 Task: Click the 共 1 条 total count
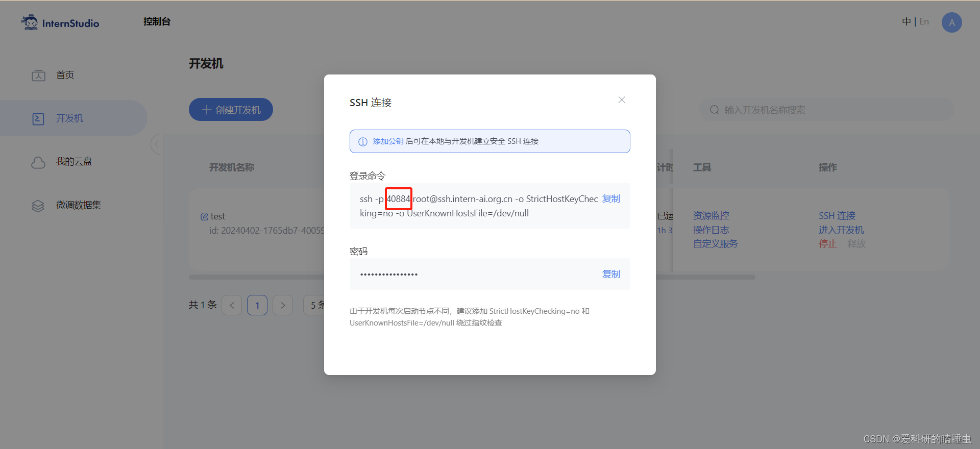tap(203, 305)
